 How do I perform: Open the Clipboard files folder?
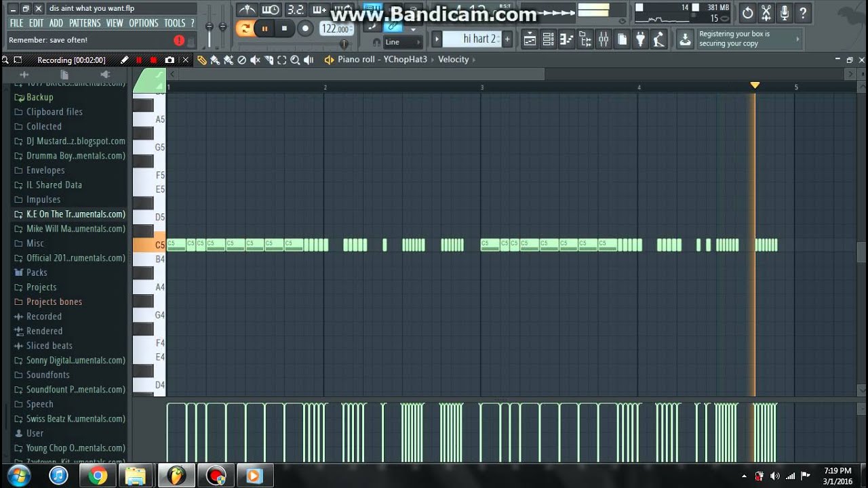[x=54, y=112]
